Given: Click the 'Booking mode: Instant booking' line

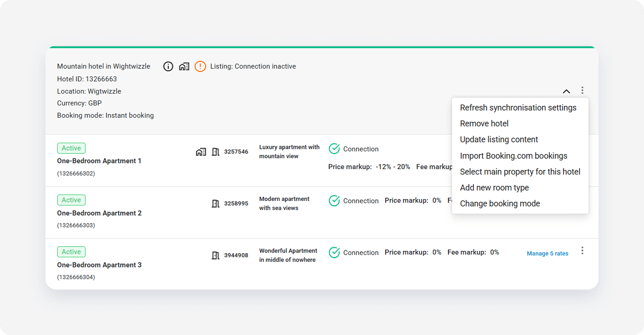Looking at the screenshot, I should [106, 115].
